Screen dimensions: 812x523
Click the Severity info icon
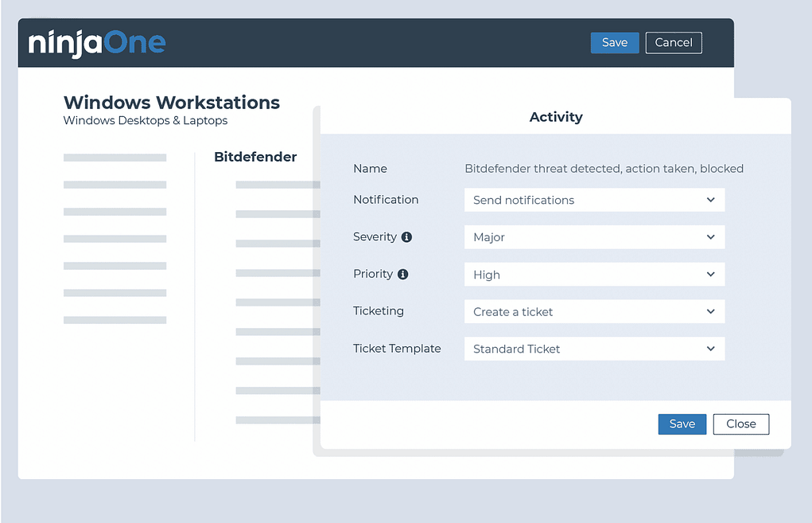pyautogui.click(x=406, y=237)
